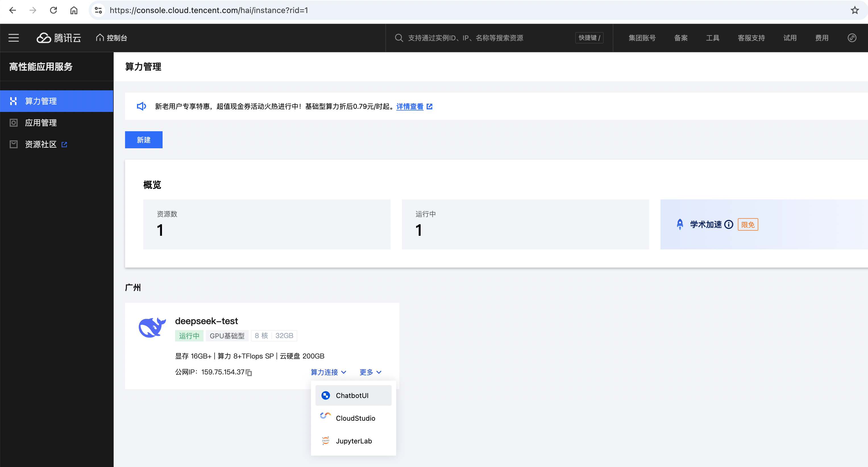Click the 概览 section heading
The height and width of the screenshot is (467, 868).
pos(152,185)
